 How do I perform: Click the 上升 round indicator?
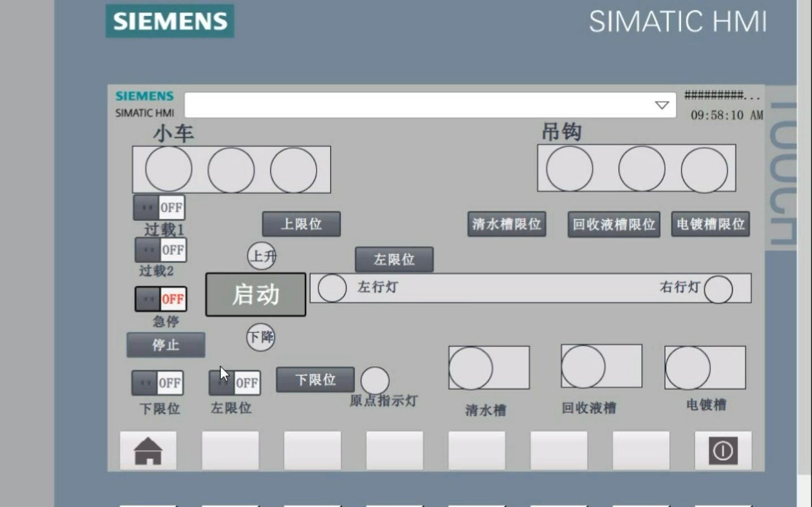point(261,256)
